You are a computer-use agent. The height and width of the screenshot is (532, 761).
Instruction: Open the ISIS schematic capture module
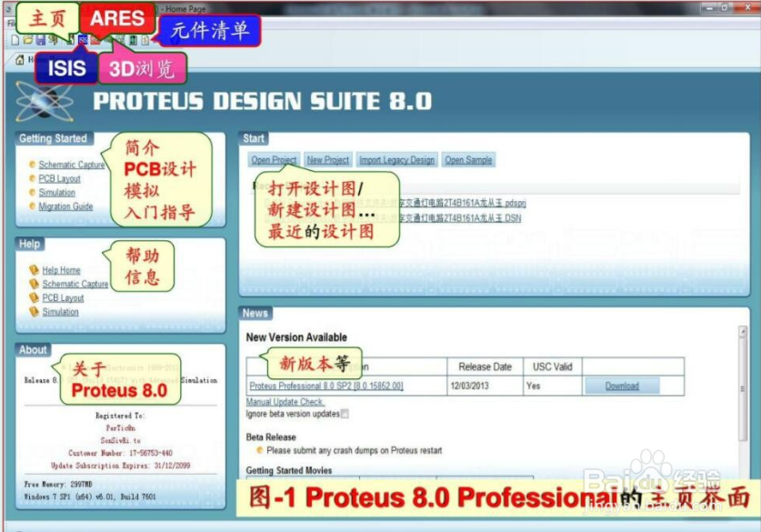(x=82, y=39)
